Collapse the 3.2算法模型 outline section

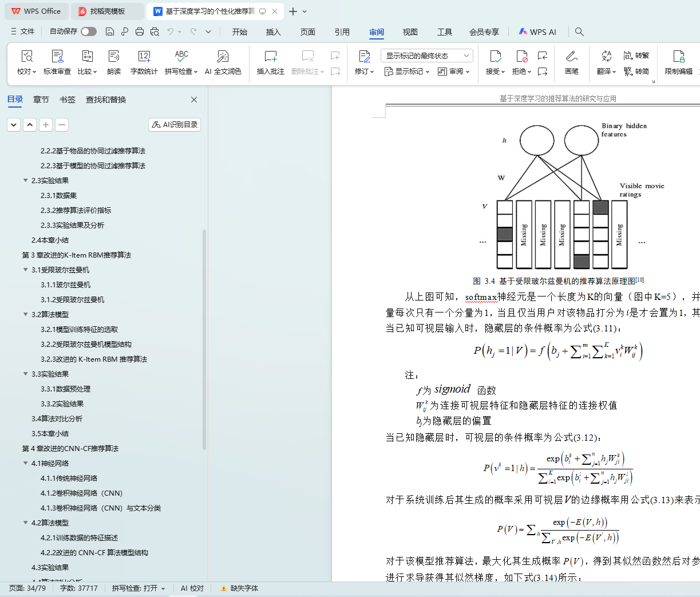coord(25,314)
